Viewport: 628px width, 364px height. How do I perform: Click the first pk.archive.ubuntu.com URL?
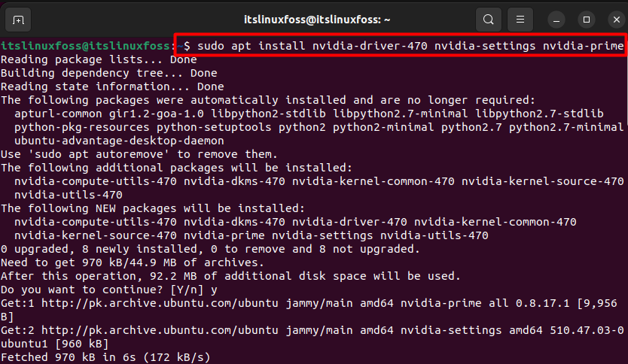pyautogui.click(x=160, y=303)
